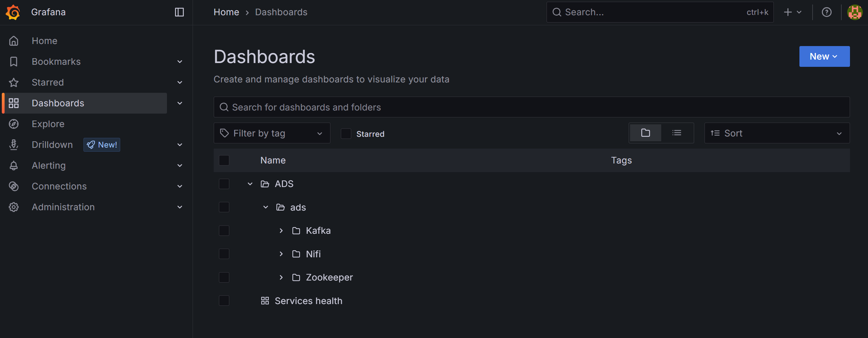Collapse the ADS folder chevron
This screenshot has height=338, width=868.
[250, 184]
